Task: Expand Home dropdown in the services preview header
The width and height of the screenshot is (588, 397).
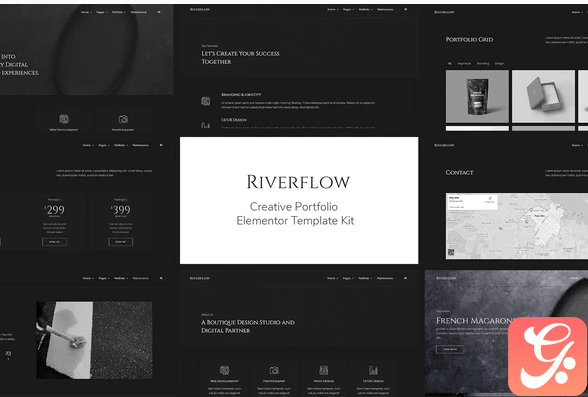Action: pos(332,9)
